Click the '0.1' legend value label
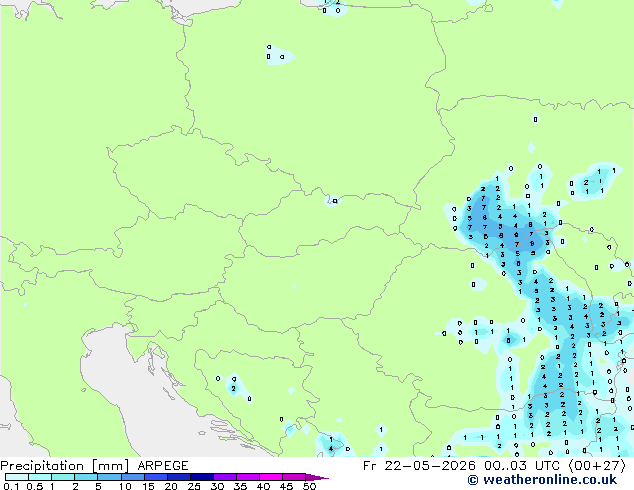634x490 pixels. click(x=11, y=486)
